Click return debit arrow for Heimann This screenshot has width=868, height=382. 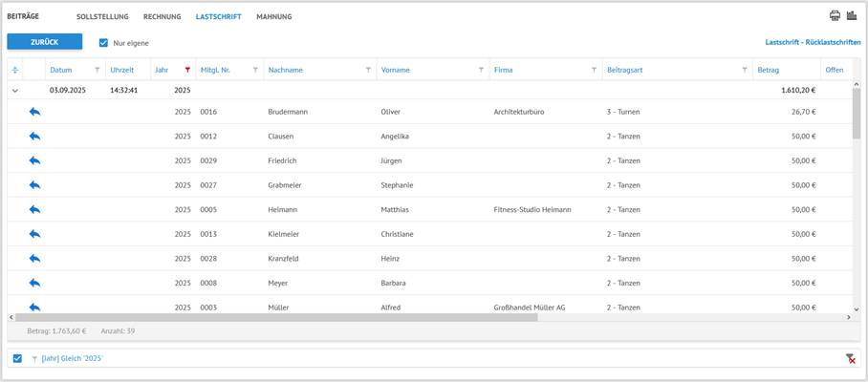pos(34,209)
